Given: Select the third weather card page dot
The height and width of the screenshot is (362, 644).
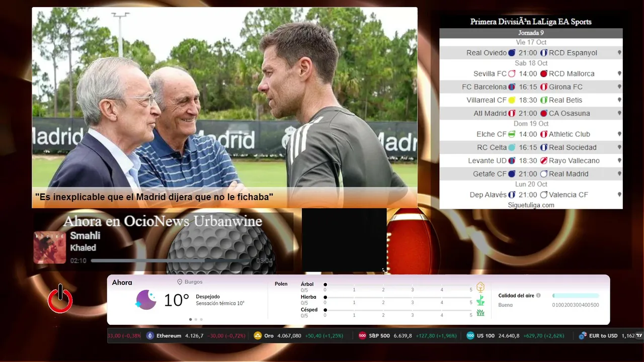Looking at the screenshot, I should (x=201, y=319).
